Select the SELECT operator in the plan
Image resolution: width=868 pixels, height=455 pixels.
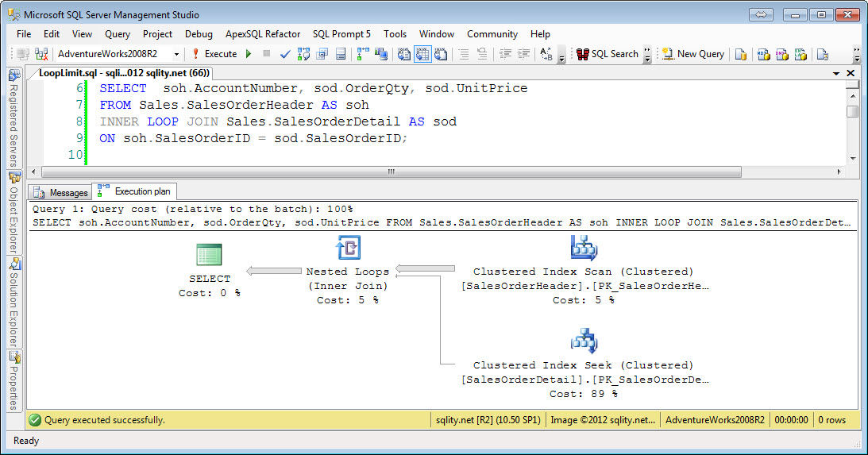(209, 269)
